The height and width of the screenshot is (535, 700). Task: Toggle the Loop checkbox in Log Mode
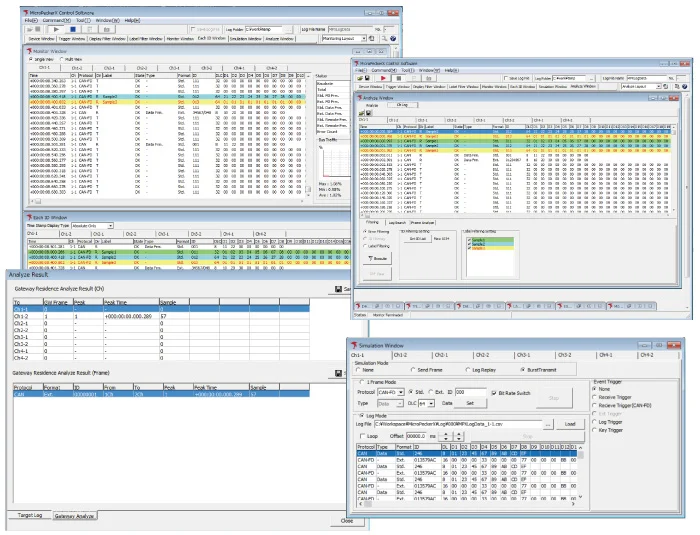[x=363, y=436]
